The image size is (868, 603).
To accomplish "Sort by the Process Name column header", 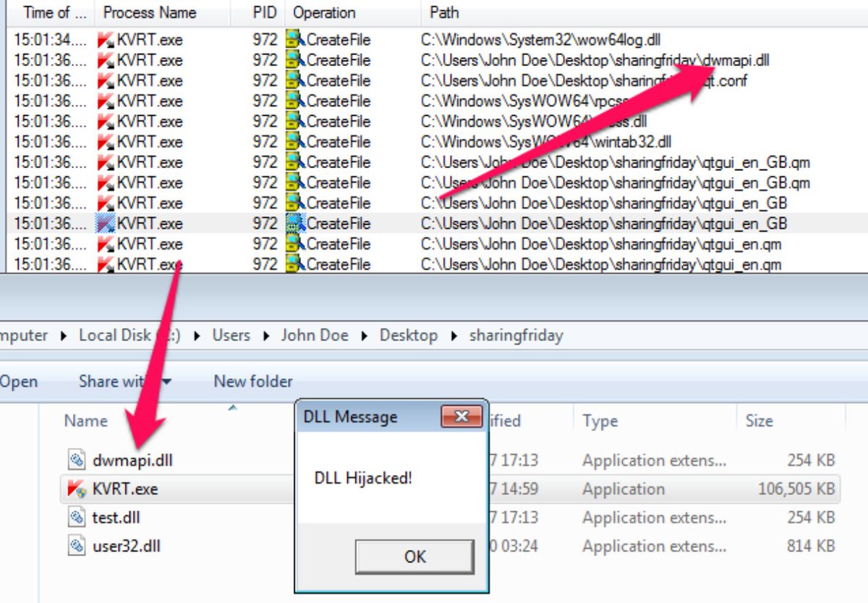I will point(163,12).
